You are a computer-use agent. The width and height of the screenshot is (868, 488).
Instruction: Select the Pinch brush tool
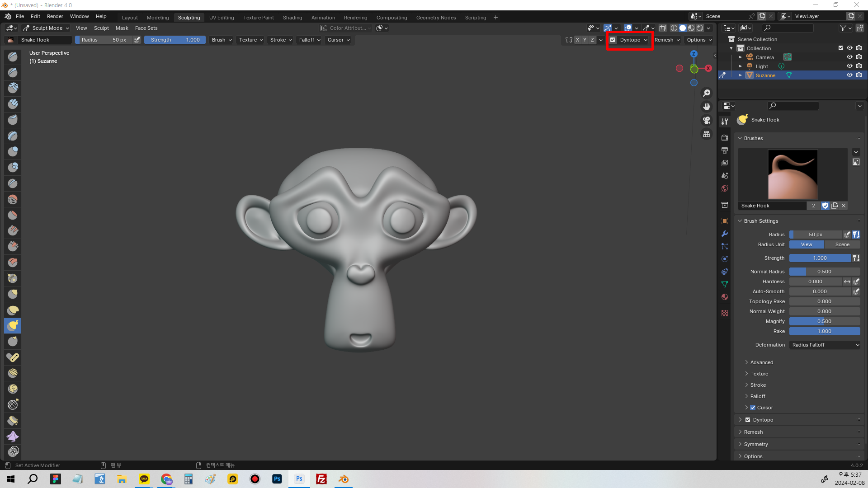13,278
